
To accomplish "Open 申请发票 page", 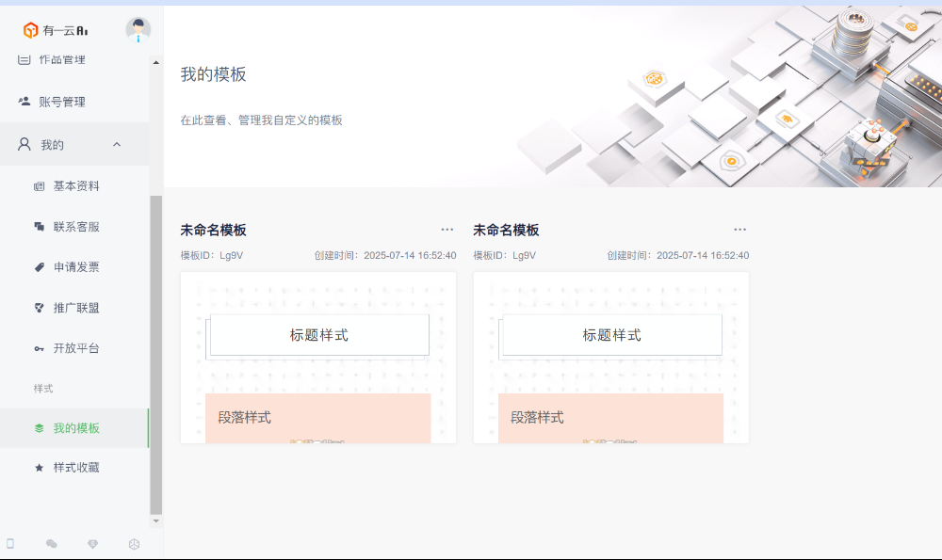I will pyautogui.click(x=74, y=267).
